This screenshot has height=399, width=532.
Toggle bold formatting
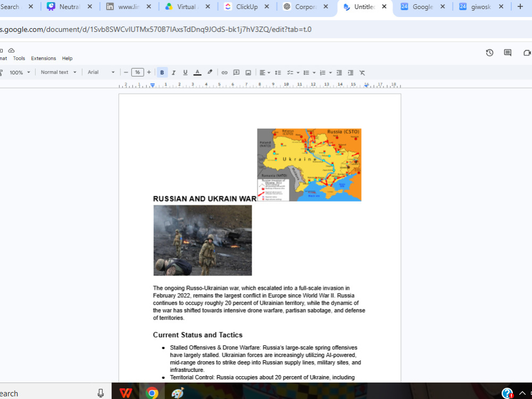[x=162, y=72]
